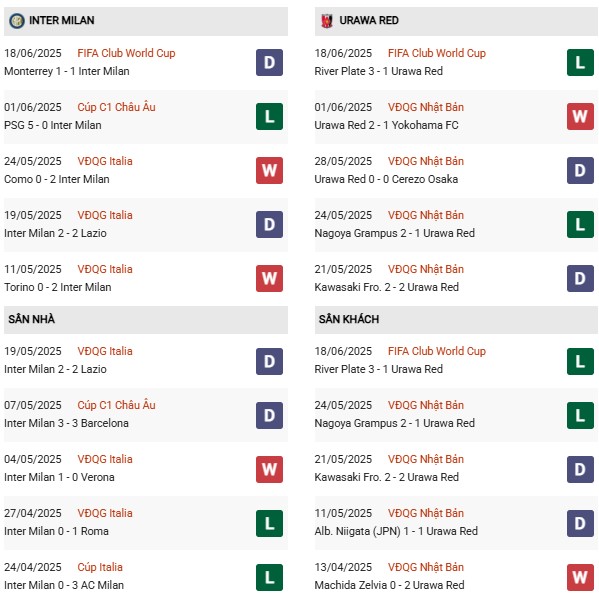Click the W badge for Como 0-2 Inter Milan
Screen dimensions: 599x604
tap(269, 170)
